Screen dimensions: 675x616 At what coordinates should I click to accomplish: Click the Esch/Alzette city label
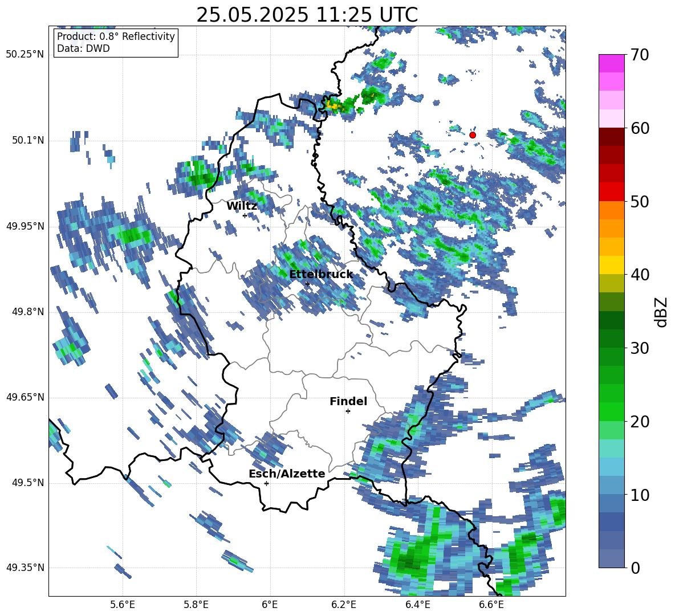coord(287,474)
